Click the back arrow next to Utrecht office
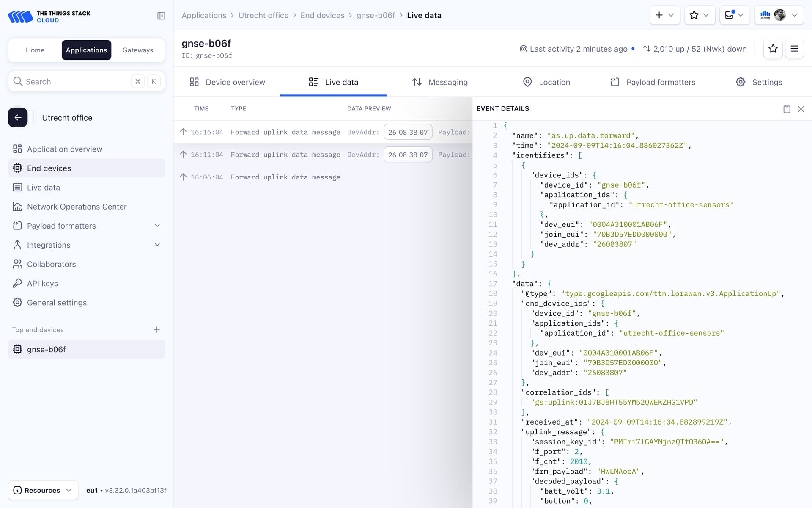Screen dimensions: 812x508 pyautogui.click(x=18, y=117)
